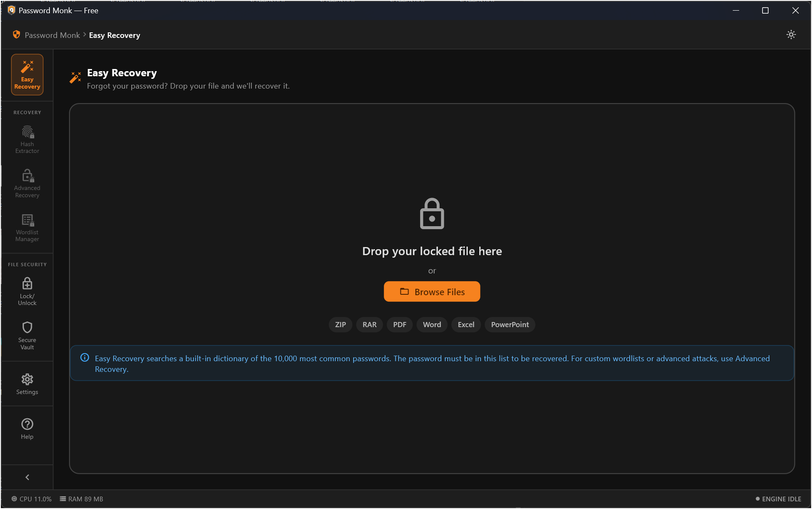
Task: Open the Hash Extractor tool
Action: 27,140
